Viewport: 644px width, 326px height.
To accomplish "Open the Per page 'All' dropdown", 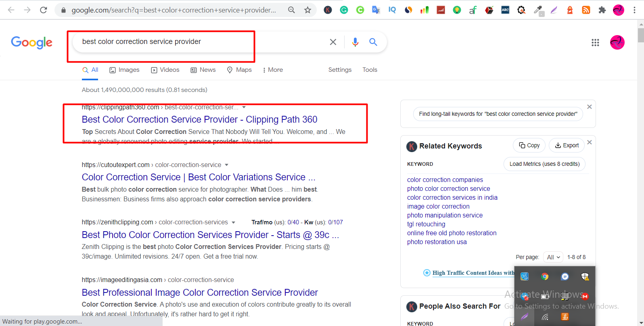I will tap(553, 257).
